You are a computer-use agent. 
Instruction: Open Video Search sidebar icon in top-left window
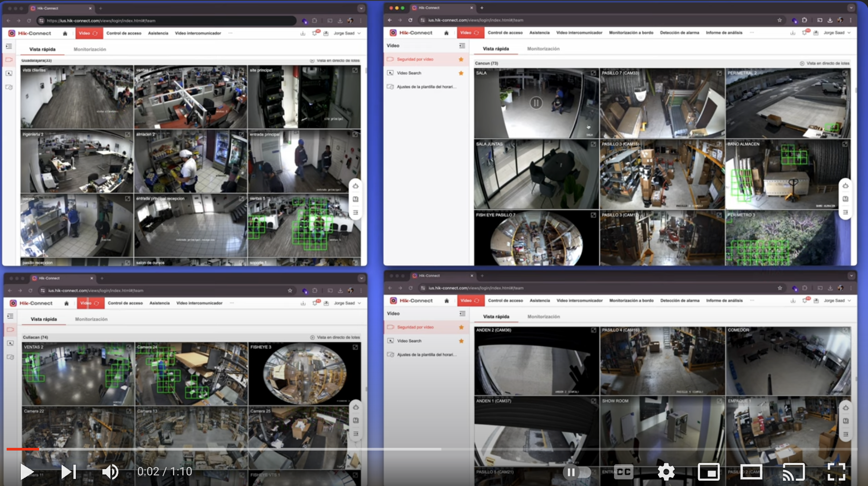pos(9,74)
